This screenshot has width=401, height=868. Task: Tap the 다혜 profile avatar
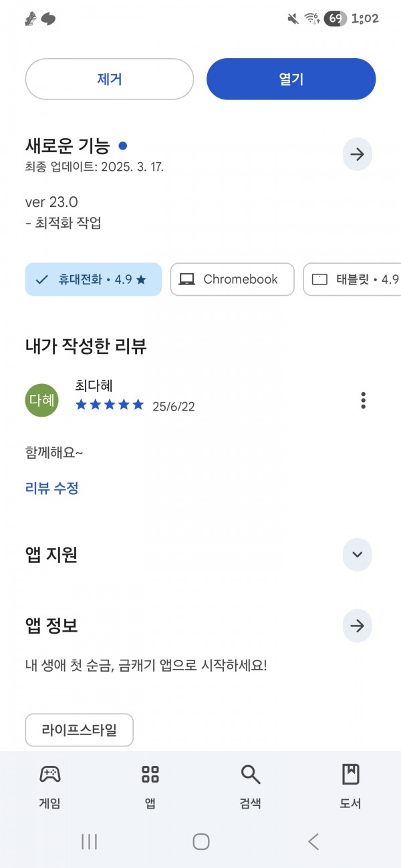pyautogui.click(x=41, y=400)
